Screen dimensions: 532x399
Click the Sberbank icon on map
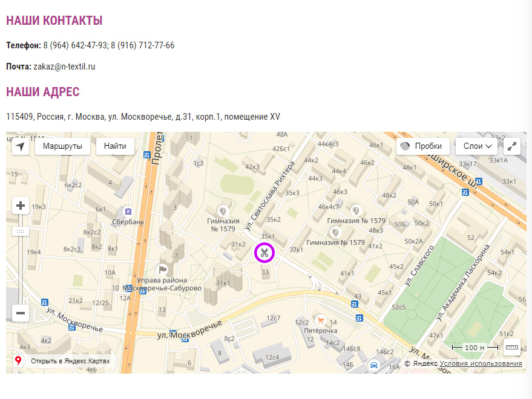pos(128,211)
